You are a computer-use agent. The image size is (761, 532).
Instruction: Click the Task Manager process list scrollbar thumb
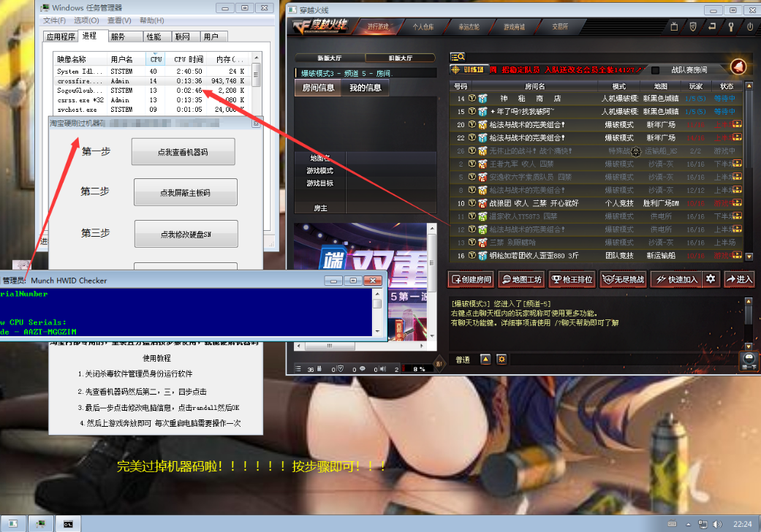coord(257,75)
